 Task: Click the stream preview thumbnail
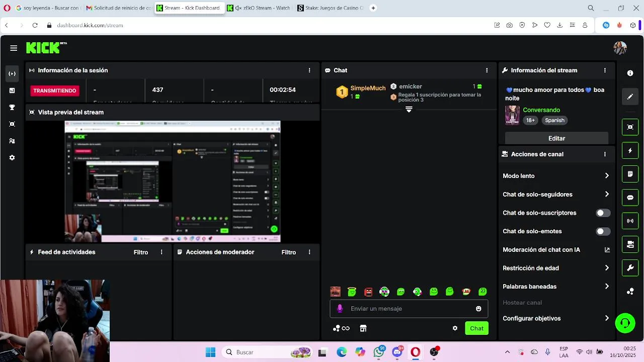[173, 182]
